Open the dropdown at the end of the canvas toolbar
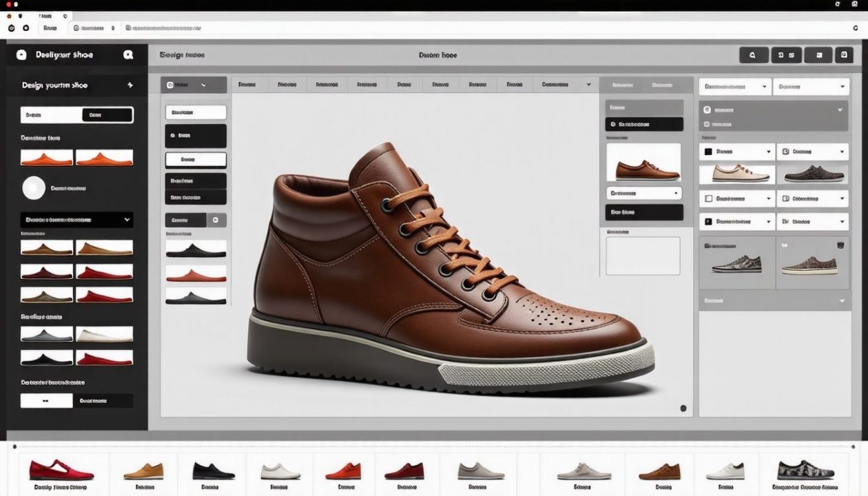 [589, 84]
